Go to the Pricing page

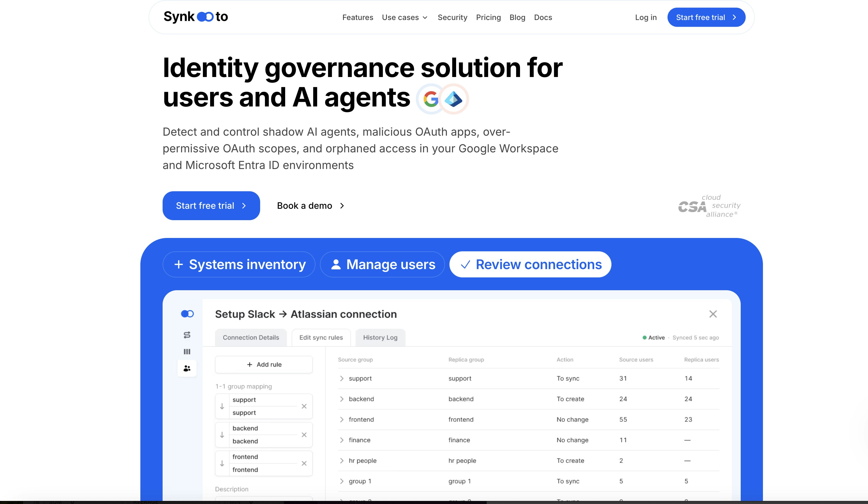[x=488, y=18]
